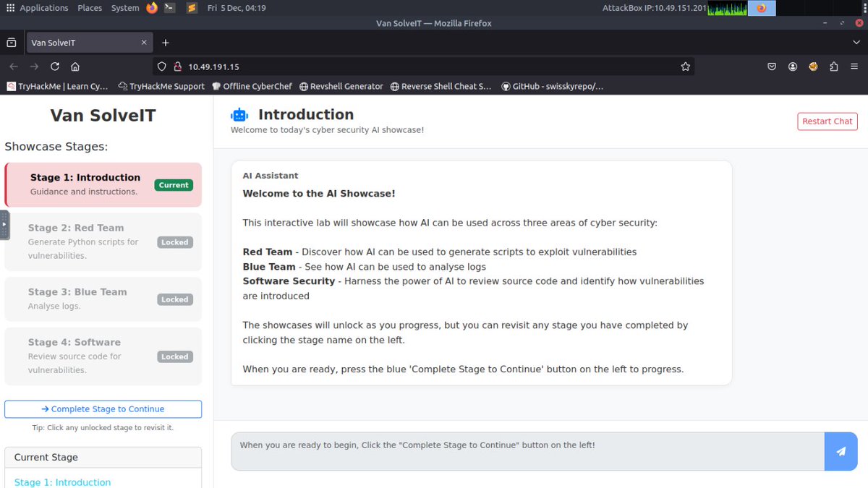Click the Locked badge on Stage 3

tap(175, 299)
